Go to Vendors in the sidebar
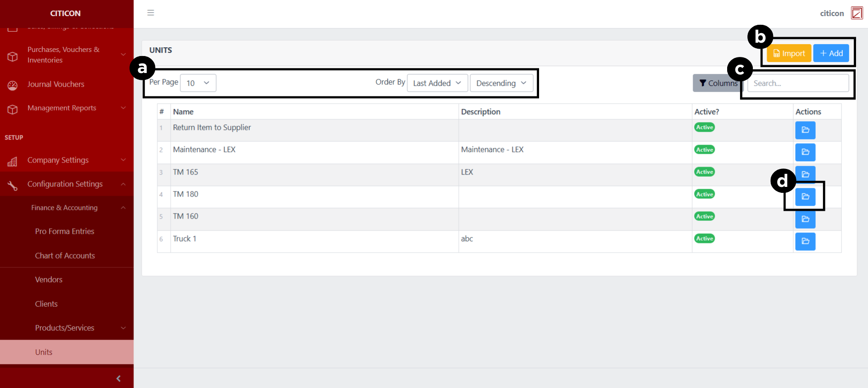The image size is (868, 388). tap(49, 280)
